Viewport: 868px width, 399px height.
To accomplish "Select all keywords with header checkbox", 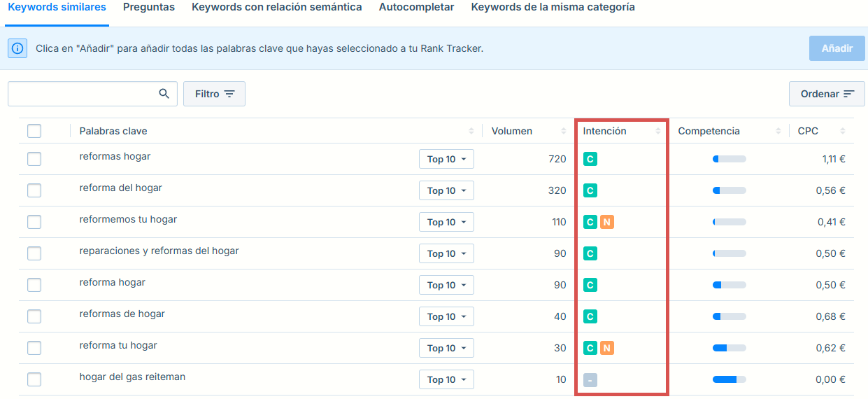I will [x=34, y=131].
